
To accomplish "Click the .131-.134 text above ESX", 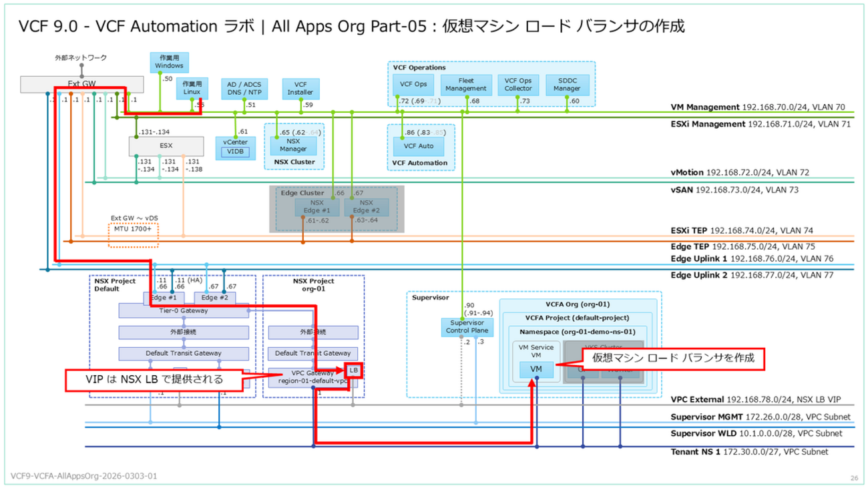I will (154, 132).
